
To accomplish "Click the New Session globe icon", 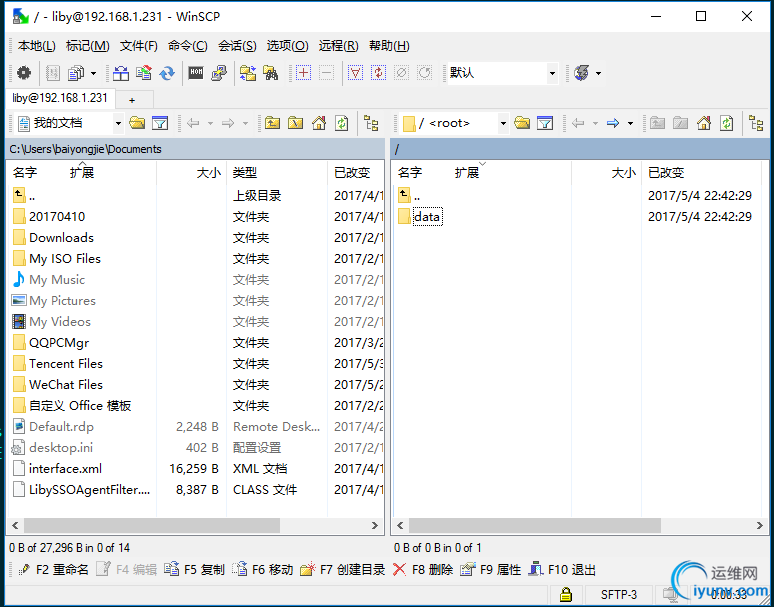I will 581,73.
